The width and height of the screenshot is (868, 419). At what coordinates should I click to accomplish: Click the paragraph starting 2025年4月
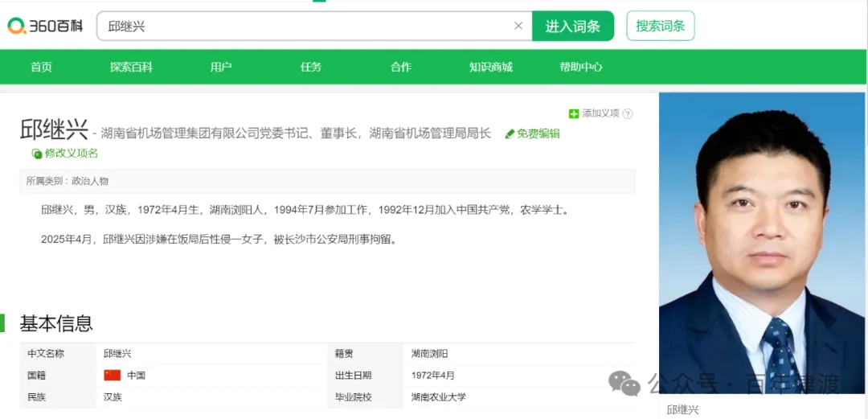(219, 240)
